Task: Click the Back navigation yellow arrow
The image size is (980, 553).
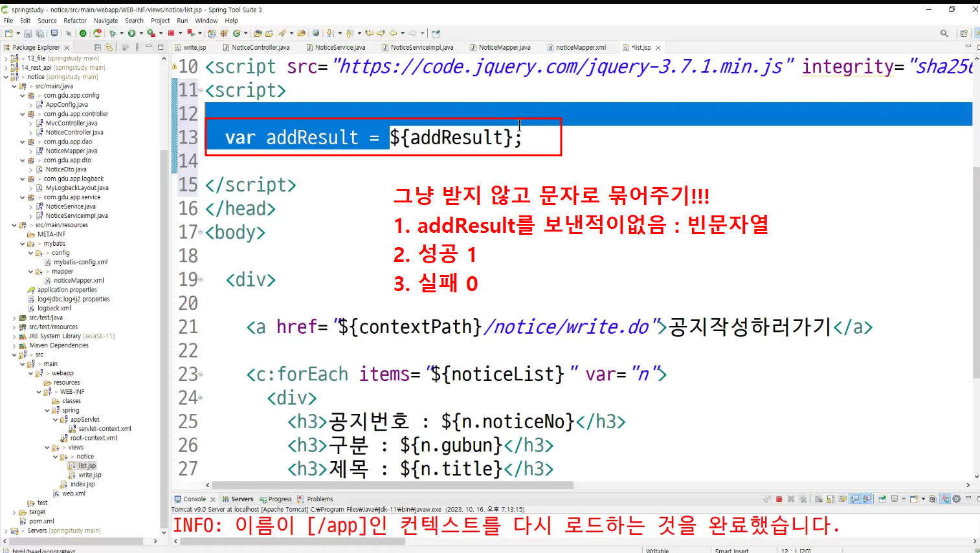Action: [393, 34]
